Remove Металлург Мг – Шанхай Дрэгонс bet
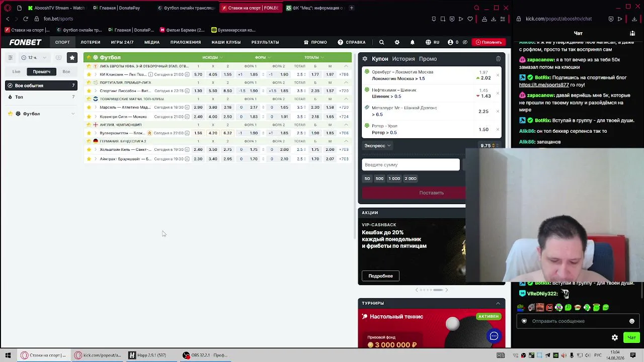Viewport: 644px width, 362px height. point(498,111)
